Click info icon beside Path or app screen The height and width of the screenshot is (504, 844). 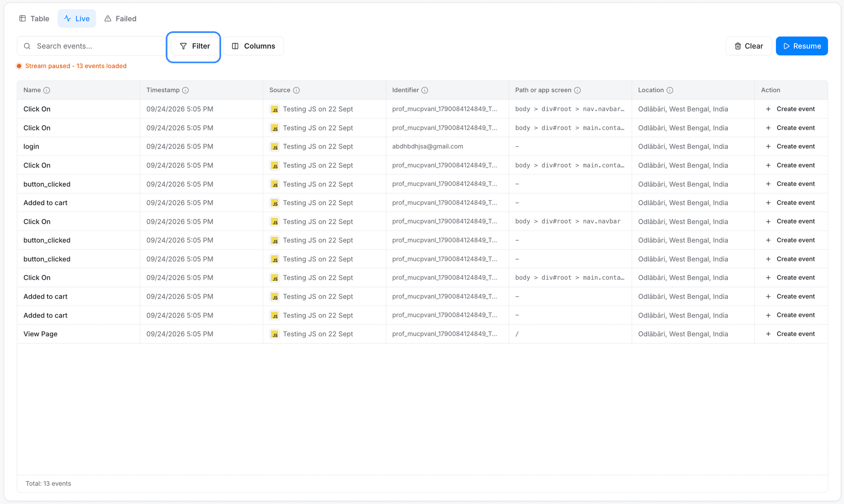coord(578,90)
